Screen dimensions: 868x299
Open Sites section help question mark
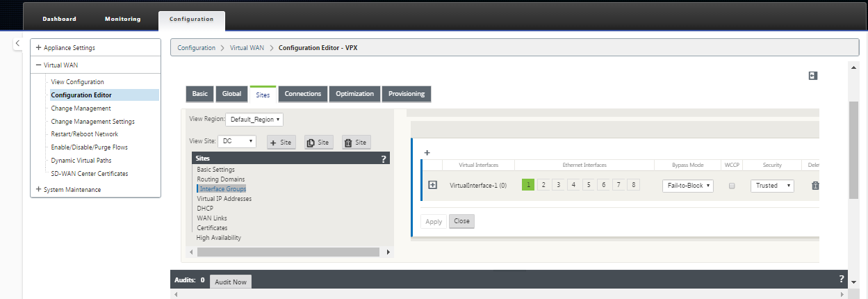tap(384, 159)
